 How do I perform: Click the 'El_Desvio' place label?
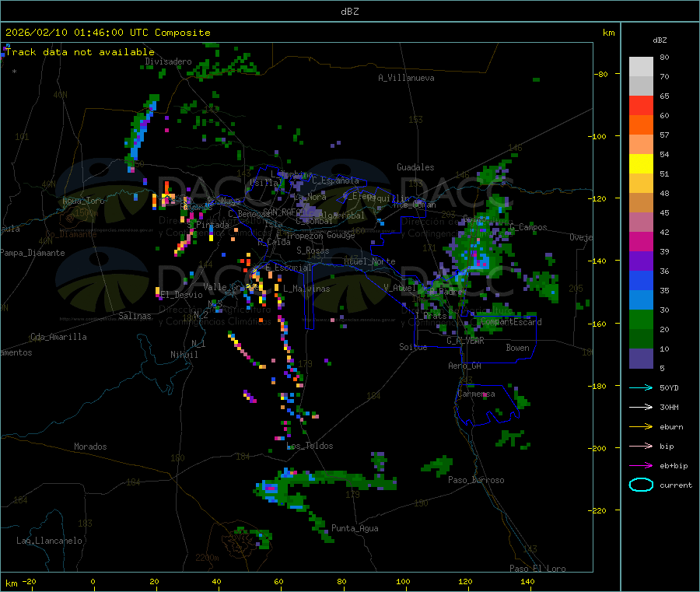pyautogui.click(x=182, y=295)
